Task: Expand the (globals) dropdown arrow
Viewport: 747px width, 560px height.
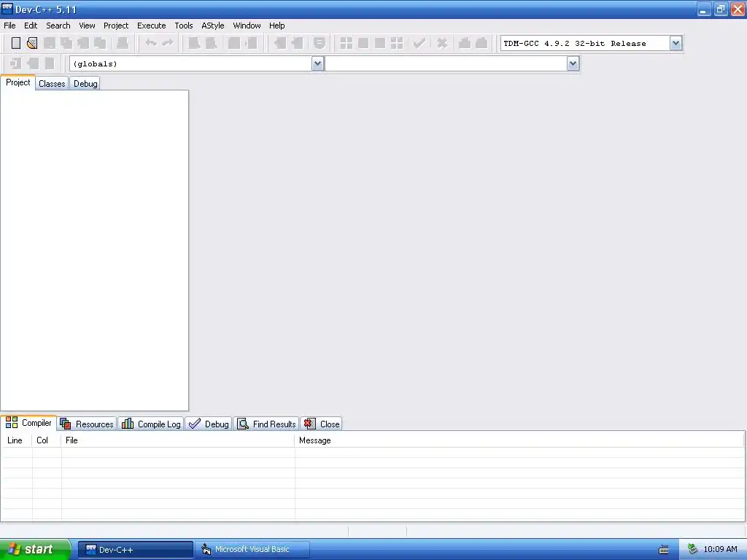Action: point(318,63)
